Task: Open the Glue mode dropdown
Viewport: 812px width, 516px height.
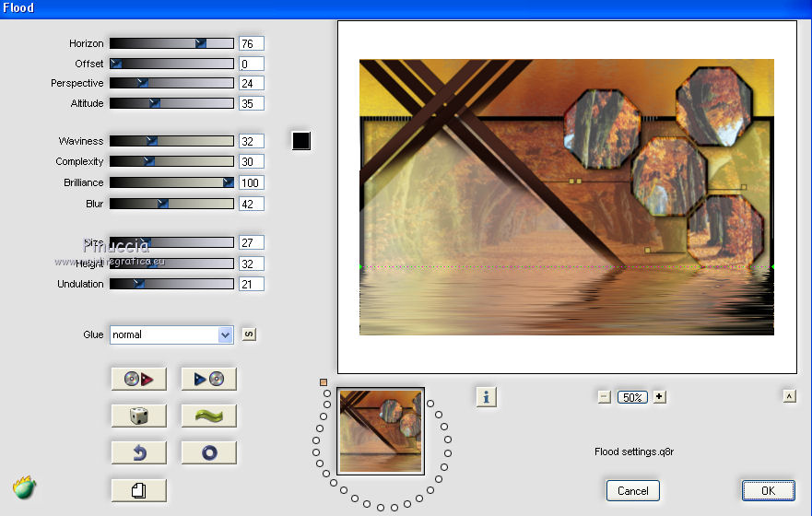Action: click(x=171, y=334)
